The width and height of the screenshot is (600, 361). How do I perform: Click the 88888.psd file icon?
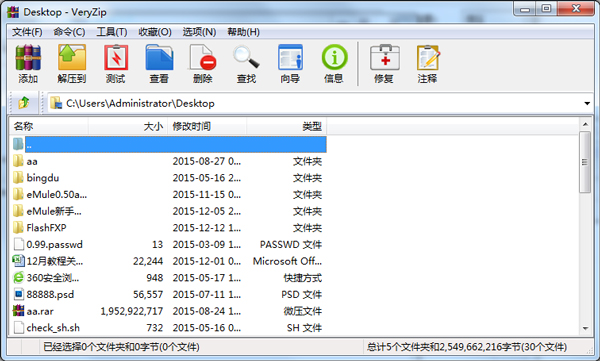point(18,294)
